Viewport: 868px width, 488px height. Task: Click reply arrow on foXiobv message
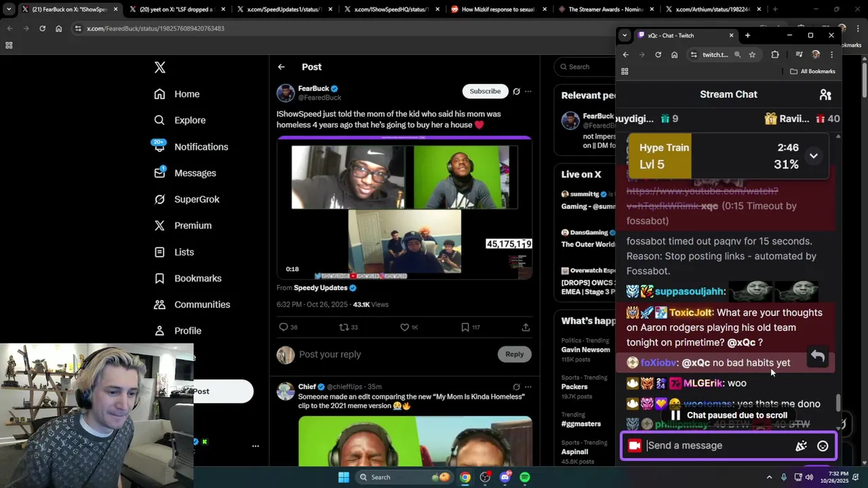click(818, 357)
